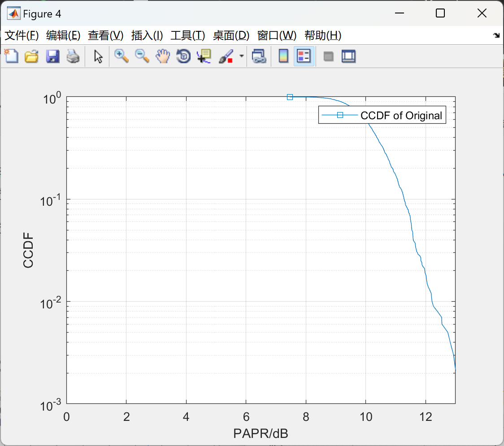Activate the Zoom In magnifier tool

click(122, 56)
